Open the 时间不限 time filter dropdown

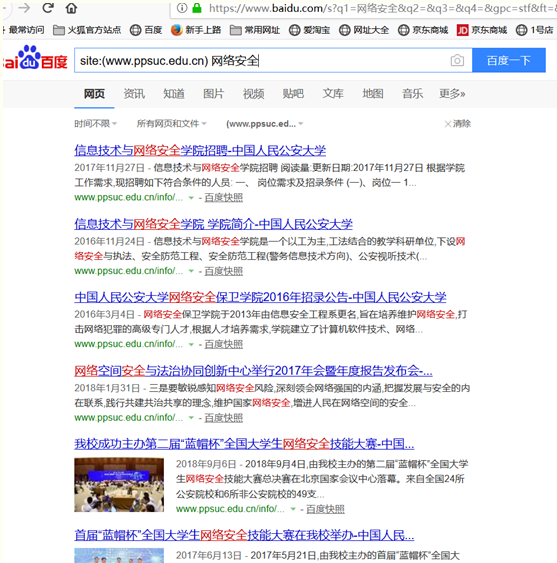tap(96, 124)
